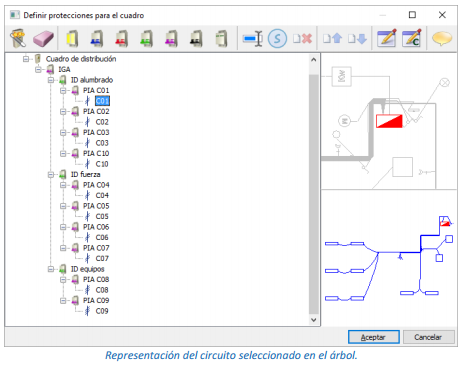Add red protection device from toolbar
The width and height of the screenshot is (465, 367).
[x=122, y=39]
